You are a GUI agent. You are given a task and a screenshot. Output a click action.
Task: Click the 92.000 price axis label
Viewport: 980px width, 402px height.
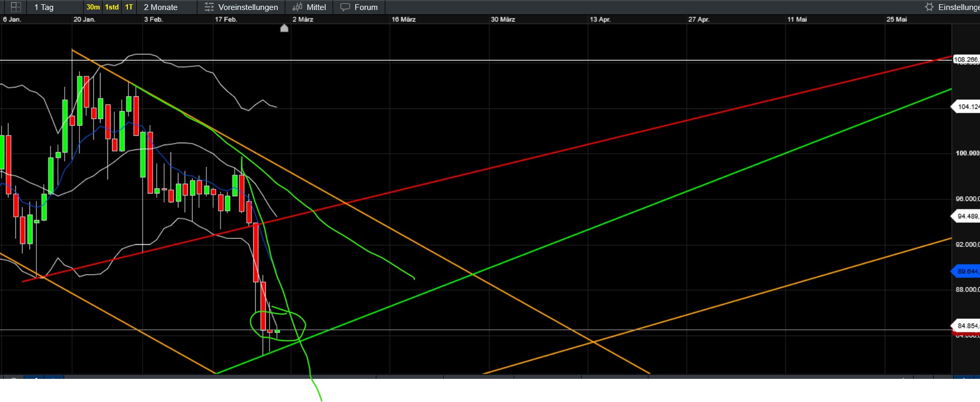click(x=967, y=244)
